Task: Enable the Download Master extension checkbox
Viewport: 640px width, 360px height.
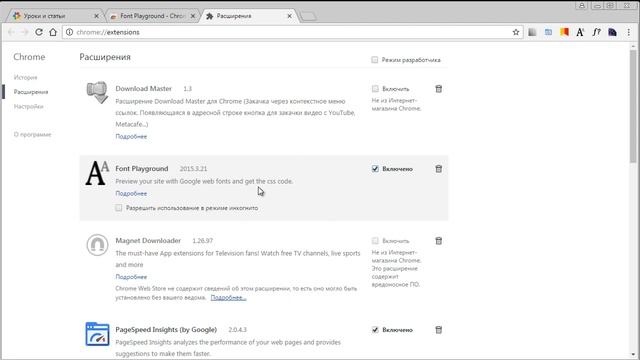Action: (x=375, y=89)
